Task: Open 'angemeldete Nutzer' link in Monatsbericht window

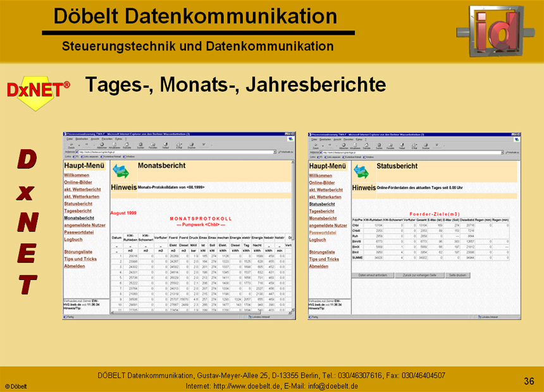Action: click(x=85, y=225)
